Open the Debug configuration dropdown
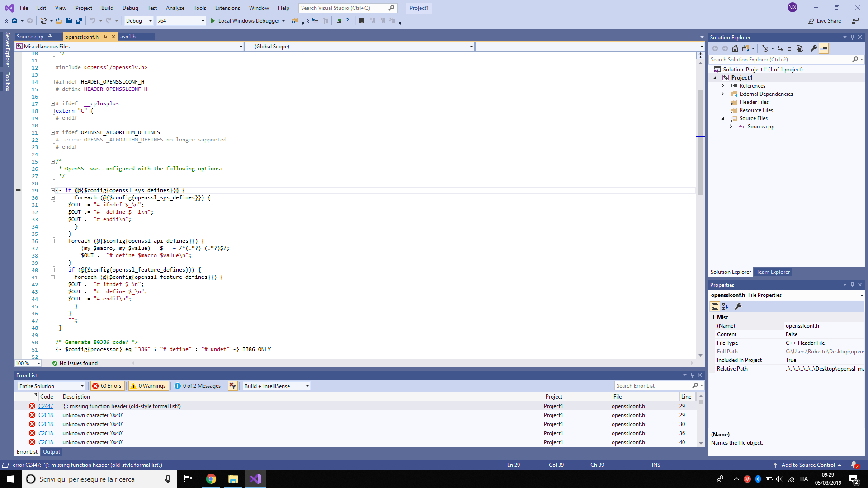This screenshot has width=868, height=488. [139, 21]
